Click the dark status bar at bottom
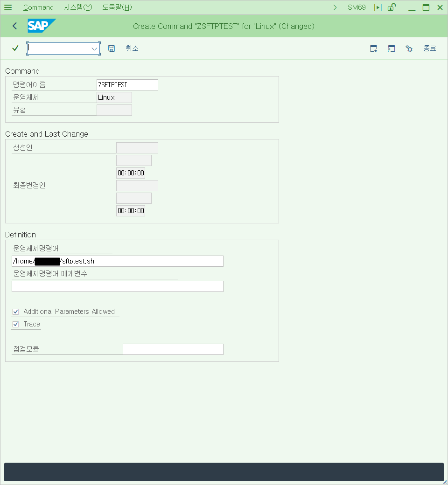The width and height of the screenshot is (448, 485). click(x=224, y=472)
